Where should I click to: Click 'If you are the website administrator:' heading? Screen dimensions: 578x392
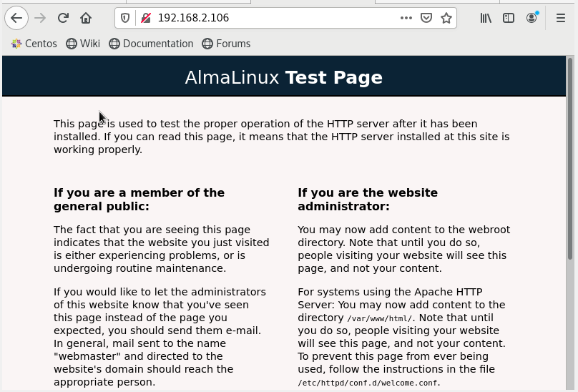click(368, 199)
